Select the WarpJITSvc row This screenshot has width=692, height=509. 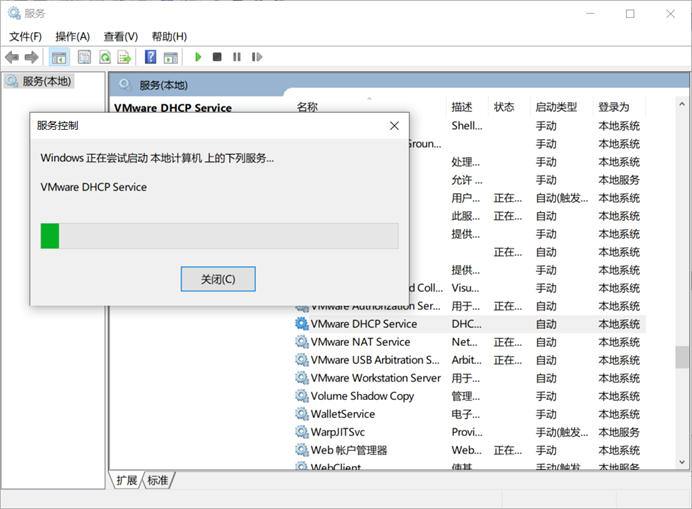[470, 432]
